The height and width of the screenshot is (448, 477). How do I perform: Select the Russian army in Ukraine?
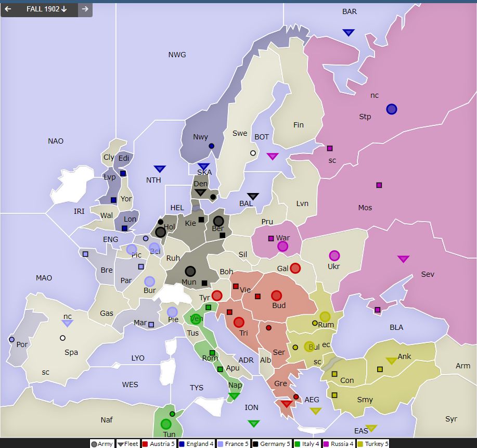point(334,255)
